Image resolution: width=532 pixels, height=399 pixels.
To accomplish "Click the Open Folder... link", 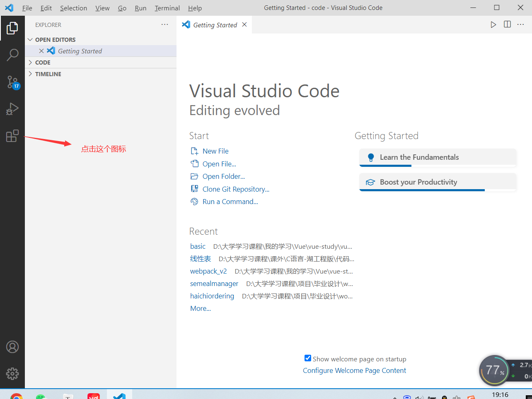I will 224,176.
